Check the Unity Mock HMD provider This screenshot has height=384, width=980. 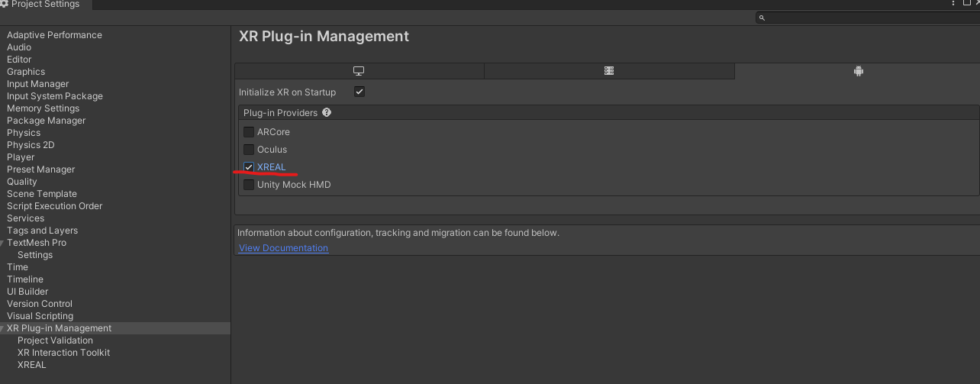tap(249, 184)
